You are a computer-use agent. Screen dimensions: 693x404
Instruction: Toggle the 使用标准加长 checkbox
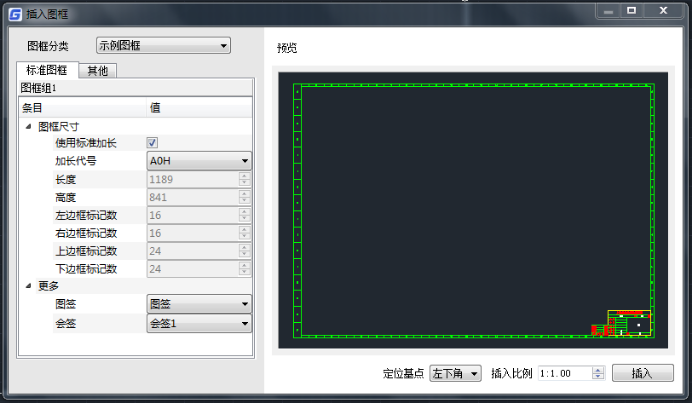tap(153, 143)
